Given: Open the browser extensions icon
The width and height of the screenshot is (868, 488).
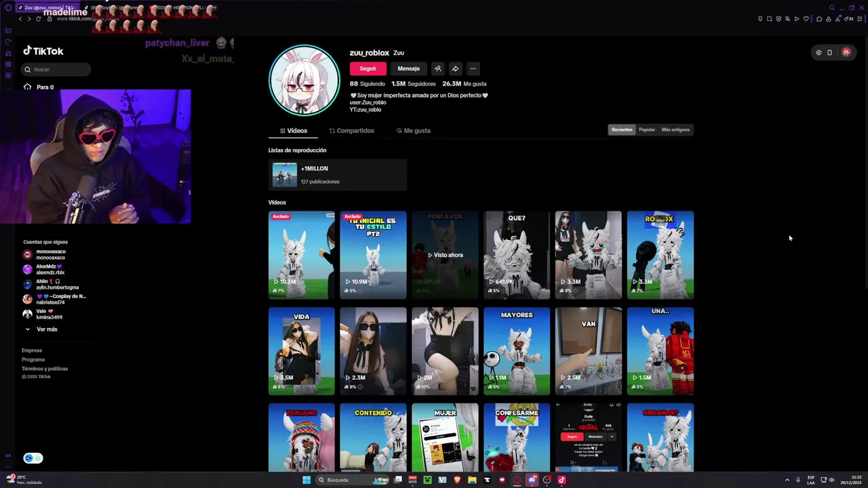Looking at the screenshot, I should pos(819,19).
